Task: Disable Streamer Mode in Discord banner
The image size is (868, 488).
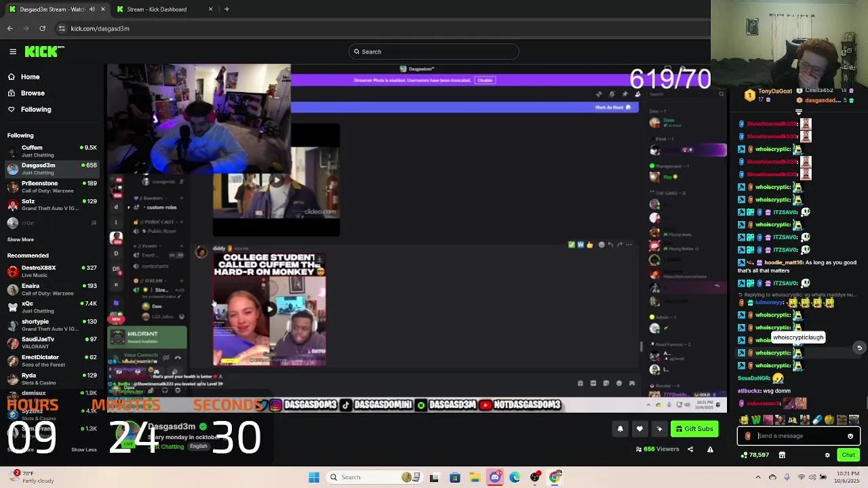Action: [485, 80]
